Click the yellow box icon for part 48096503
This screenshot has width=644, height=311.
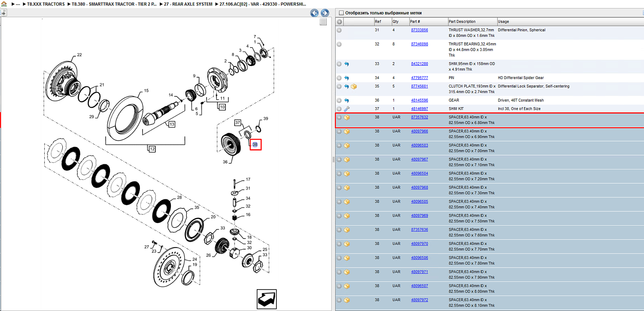pyautogui.click(x=346, y=145)
